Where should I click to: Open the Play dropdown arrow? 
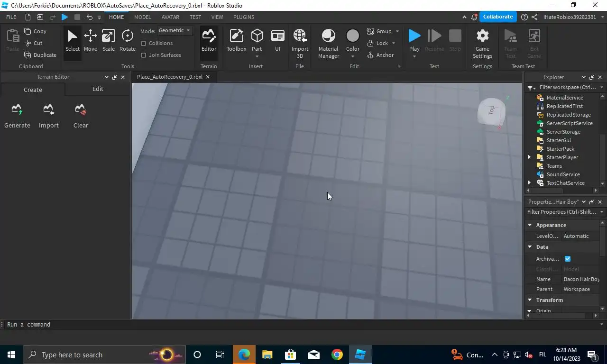click(x=414, y=56)
